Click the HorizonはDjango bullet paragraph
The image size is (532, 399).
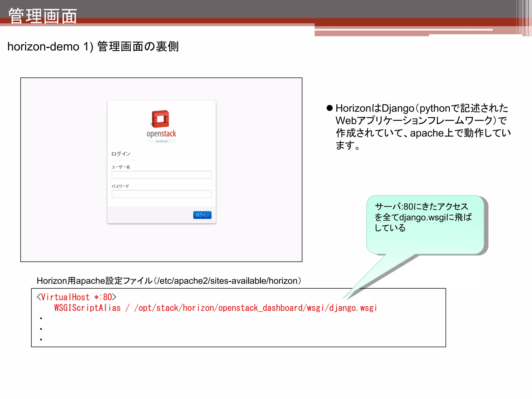pyautogui.click(x=419, y=127)
